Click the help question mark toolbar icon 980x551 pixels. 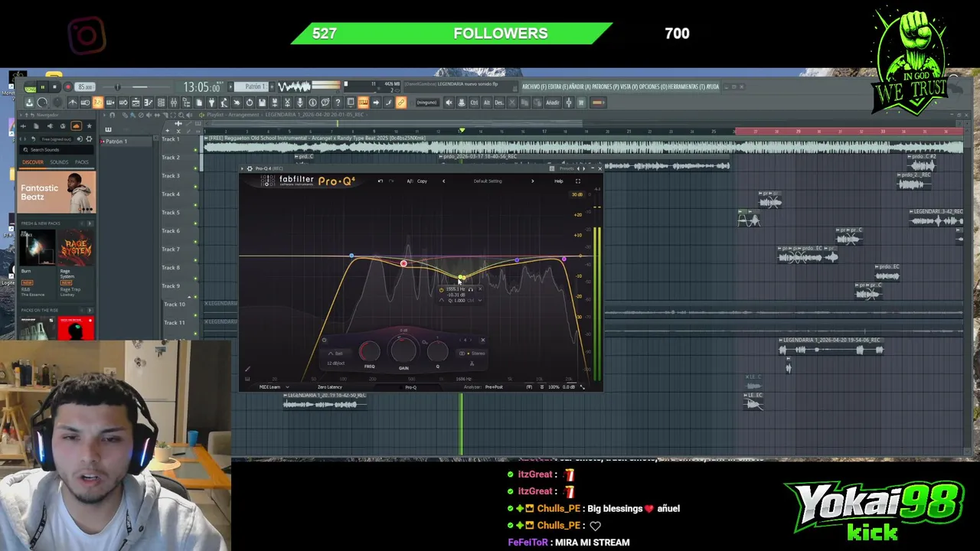pos(338,103)
